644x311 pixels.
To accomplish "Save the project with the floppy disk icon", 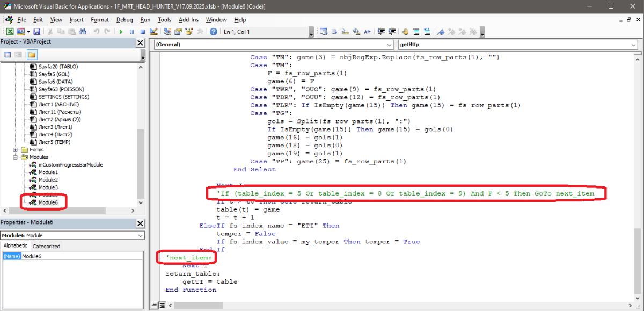I will click(x=36, y=32).
